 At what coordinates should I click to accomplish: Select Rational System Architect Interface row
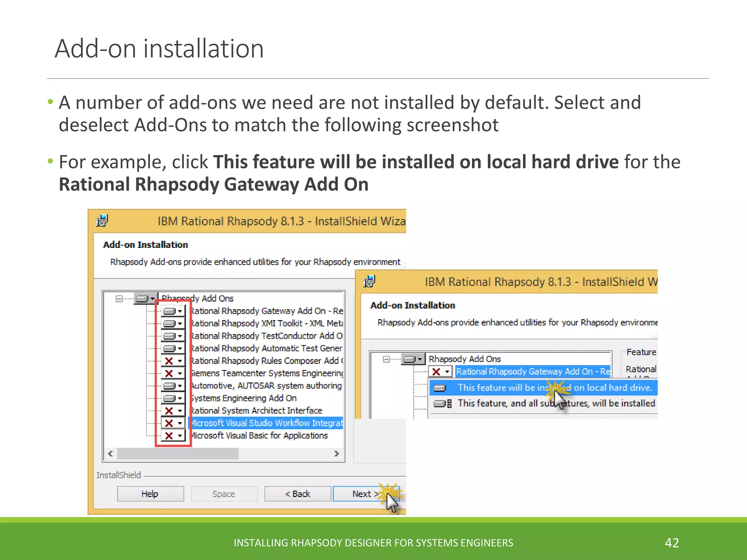(256, 411)
